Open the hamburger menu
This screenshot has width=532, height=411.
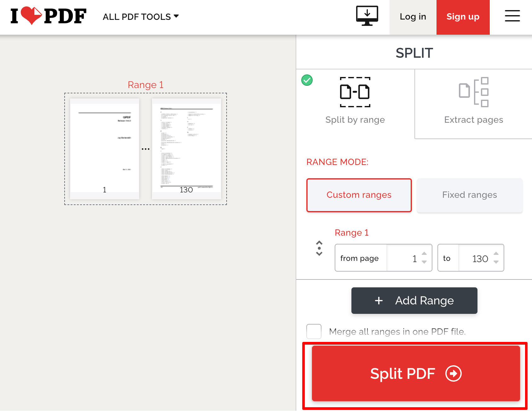point(512,16)
